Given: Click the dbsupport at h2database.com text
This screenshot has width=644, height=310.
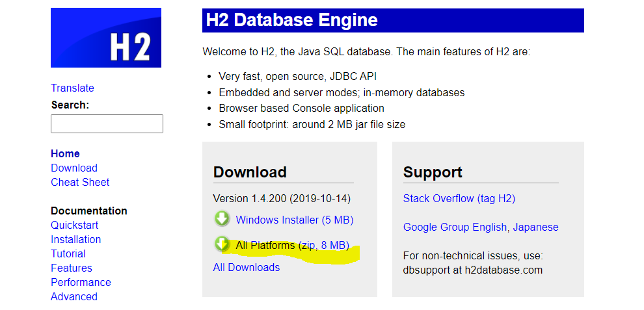Looking at the screenshot, I should 473,270.
